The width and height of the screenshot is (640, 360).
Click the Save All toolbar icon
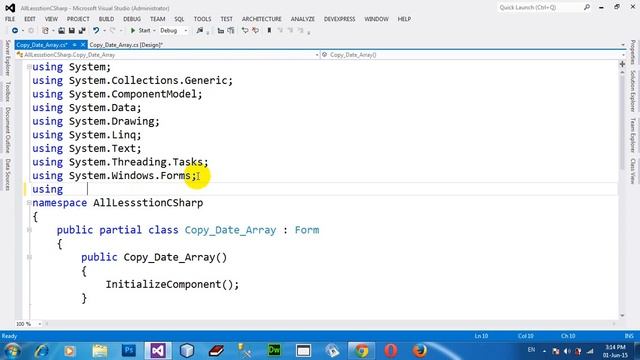point(82,31)
